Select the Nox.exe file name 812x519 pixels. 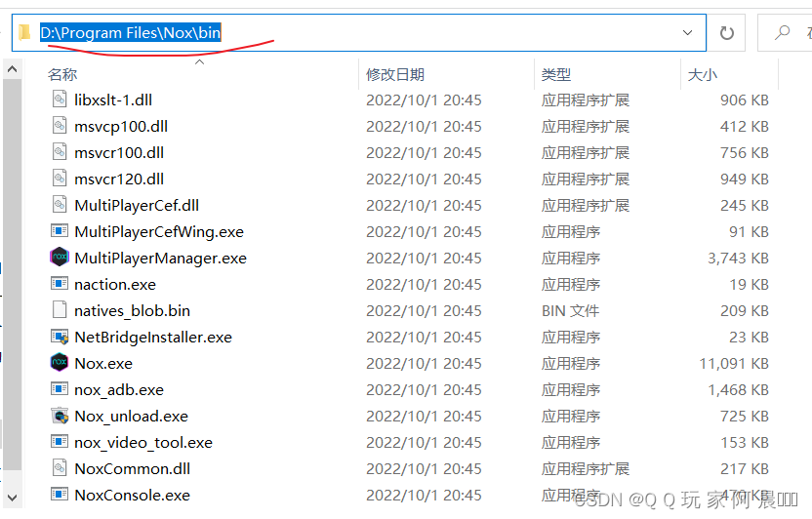pos(103,364)
